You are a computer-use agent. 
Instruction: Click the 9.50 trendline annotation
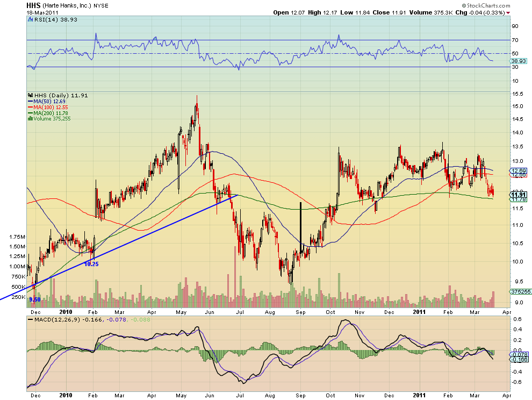34,299
